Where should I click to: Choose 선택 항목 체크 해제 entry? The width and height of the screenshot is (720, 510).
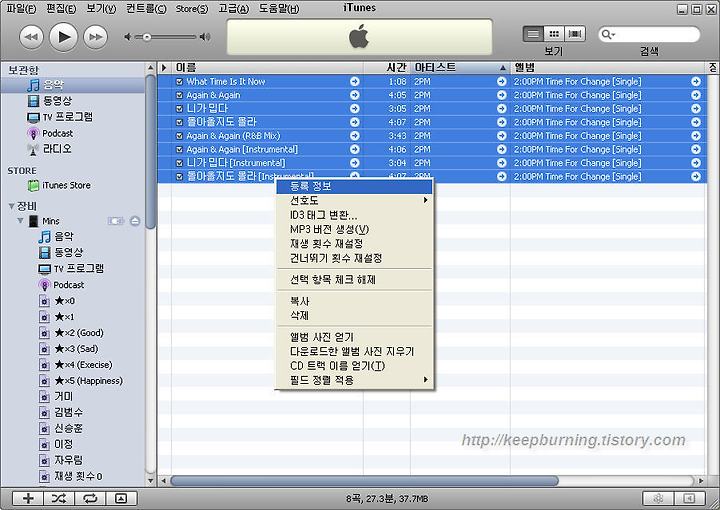(x=354, y=280)
